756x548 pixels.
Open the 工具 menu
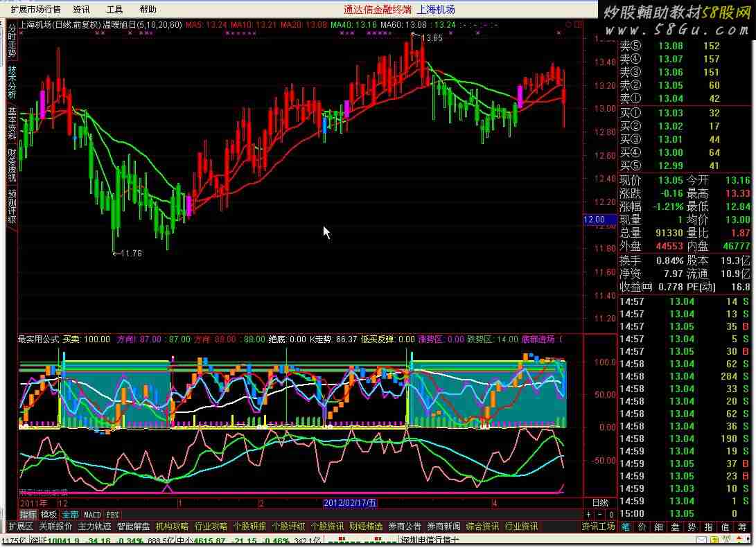point(114,9)
